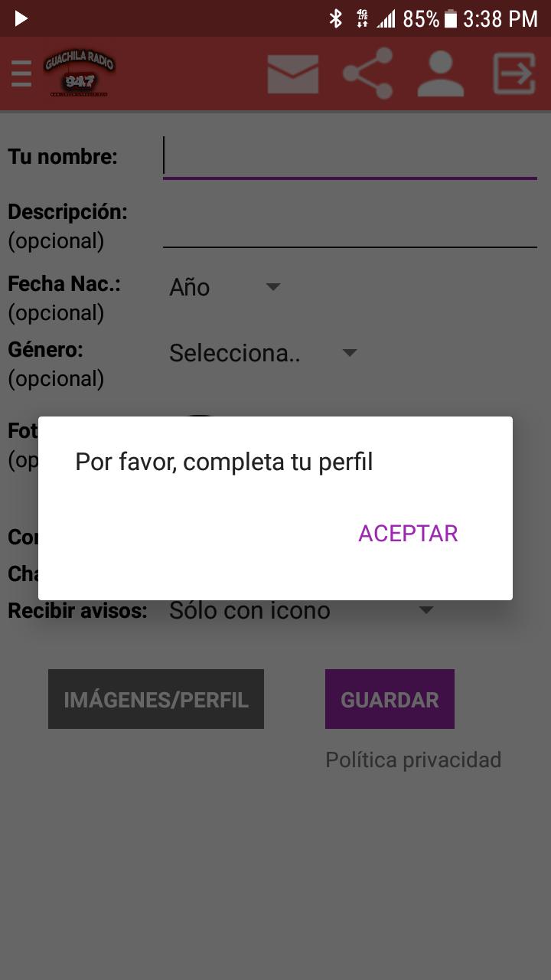Screen dimensions: 551x980
Task: Open the mail envelope icon
Action: [293, 74]
